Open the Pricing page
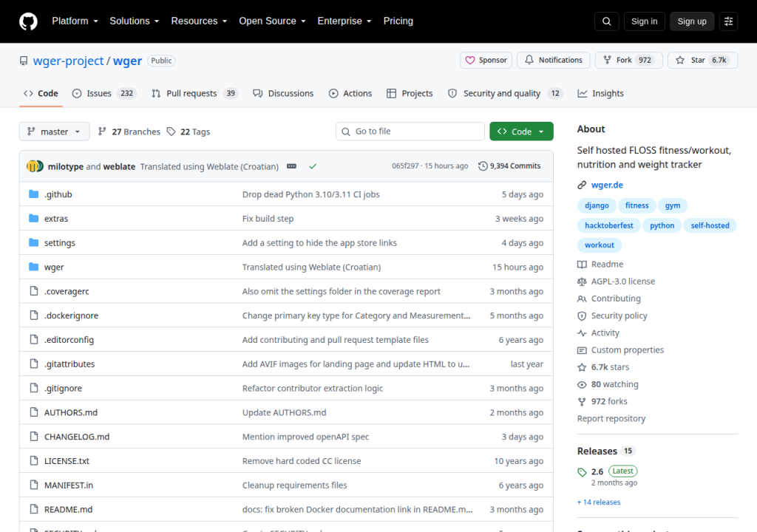 coord(398,21)
